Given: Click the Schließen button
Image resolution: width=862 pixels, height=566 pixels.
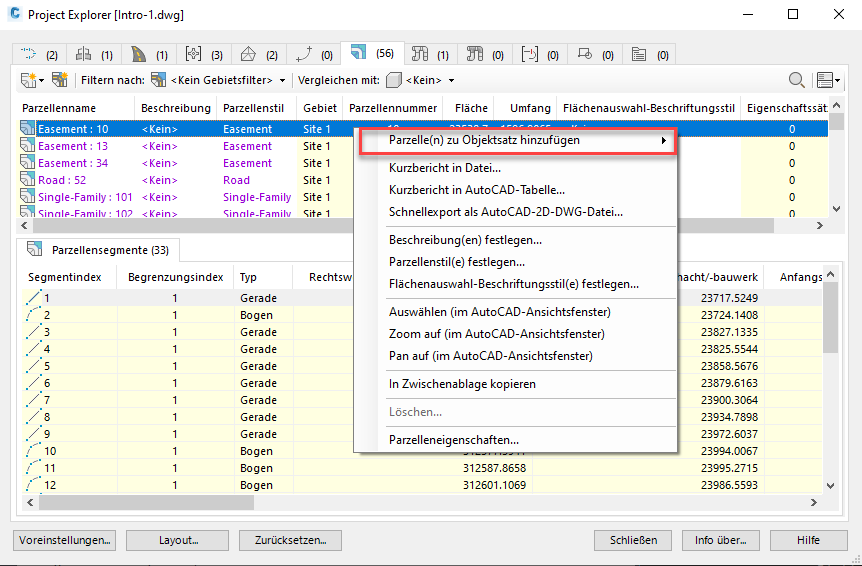Looking at the screenshot, I should [x=633, y=540].
